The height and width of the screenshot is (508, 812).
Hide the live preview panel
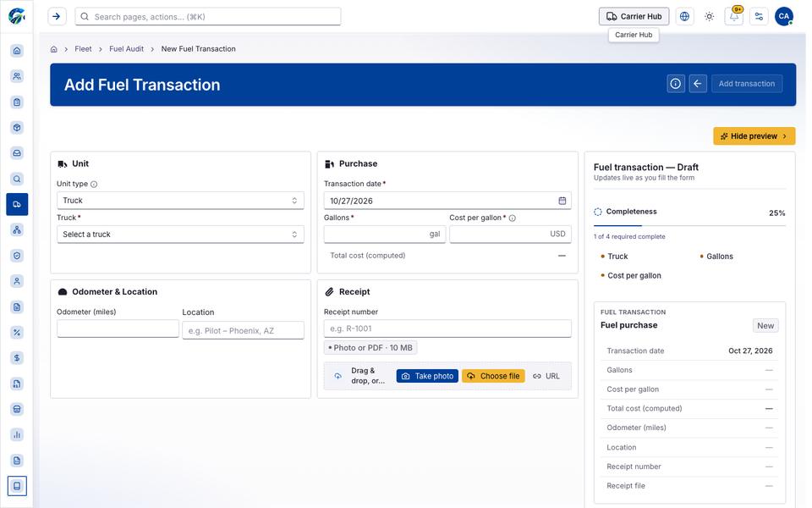tap(754, 135)
